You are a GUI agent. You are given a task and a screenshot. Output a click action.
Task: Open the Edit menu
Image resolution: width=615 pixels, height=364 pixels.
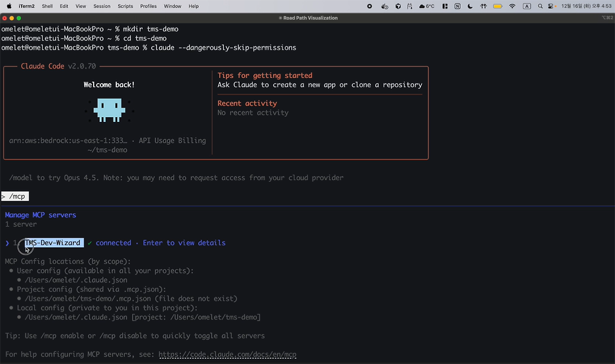(x=64, y=6)
